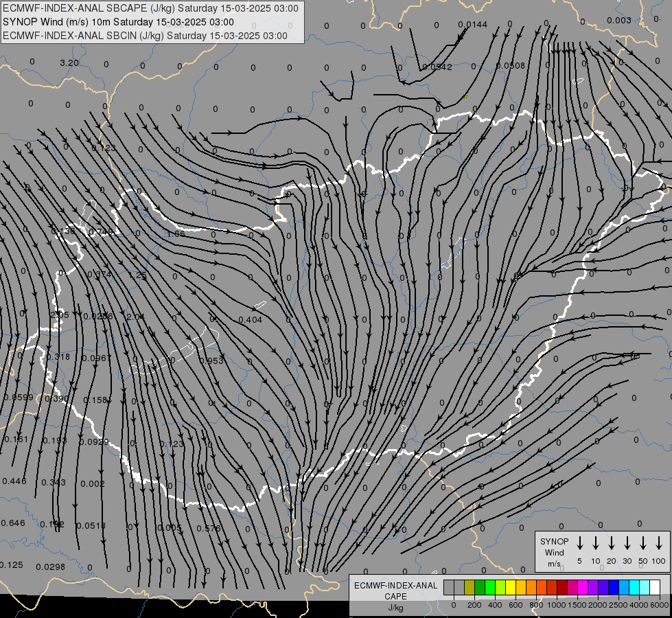
Task: Click the 0.404 value on map
Action: [250, 319]
